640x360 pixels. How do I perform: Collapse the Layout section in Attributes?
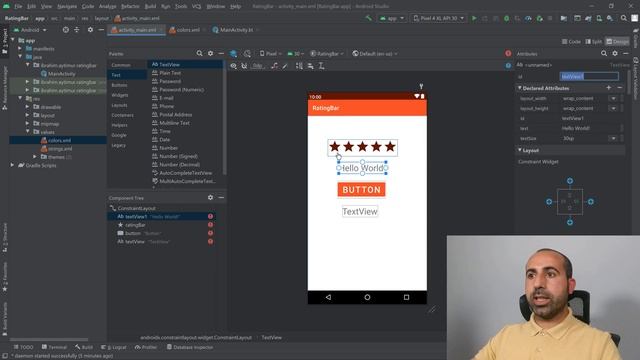tap(520, 150)
